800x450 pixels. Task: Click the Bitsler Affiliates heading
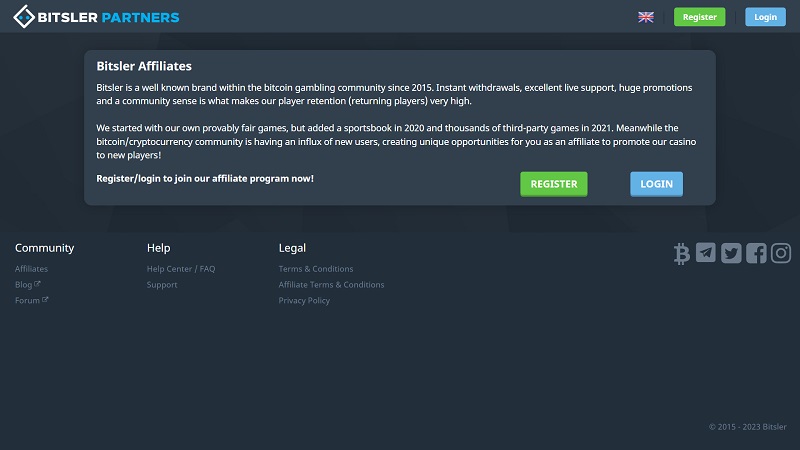click(144, 66)
